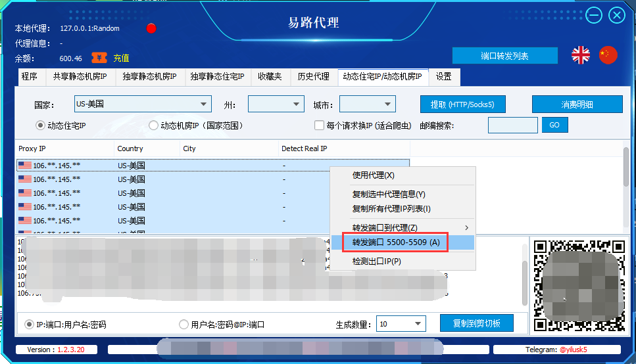Select the 动态住宅IP radio button
The image size is (636, 364).
click(x=40, y=125)
